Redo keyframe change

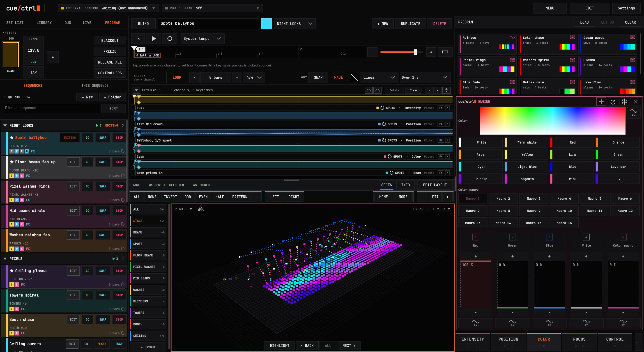pyautogui.click(x=377, y=90)
